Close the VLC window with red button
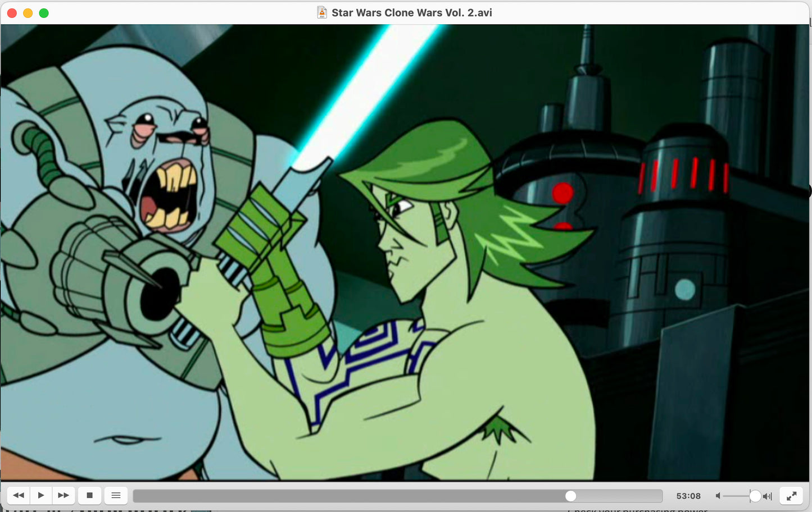This screenshot has width=812, height=512. coord(12,13)
